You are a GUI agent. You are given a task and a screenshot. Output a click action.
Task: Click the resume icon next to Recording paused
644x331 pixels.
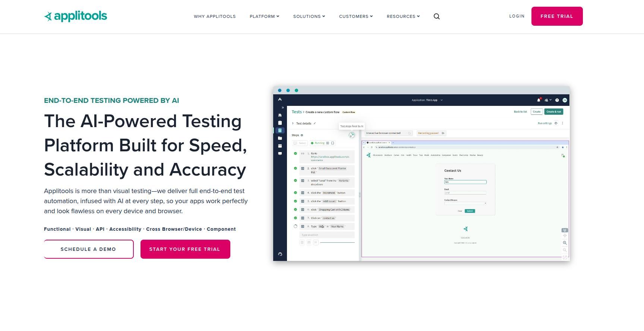443,133
